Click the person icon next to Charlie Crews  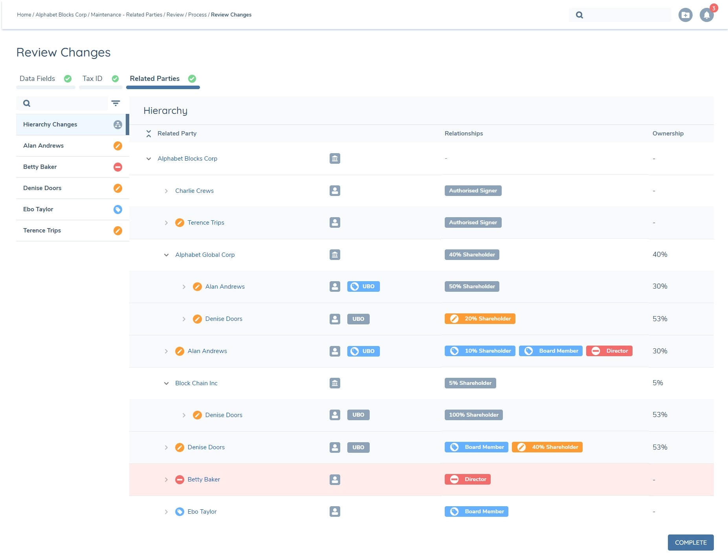click(x=334, y=190)
